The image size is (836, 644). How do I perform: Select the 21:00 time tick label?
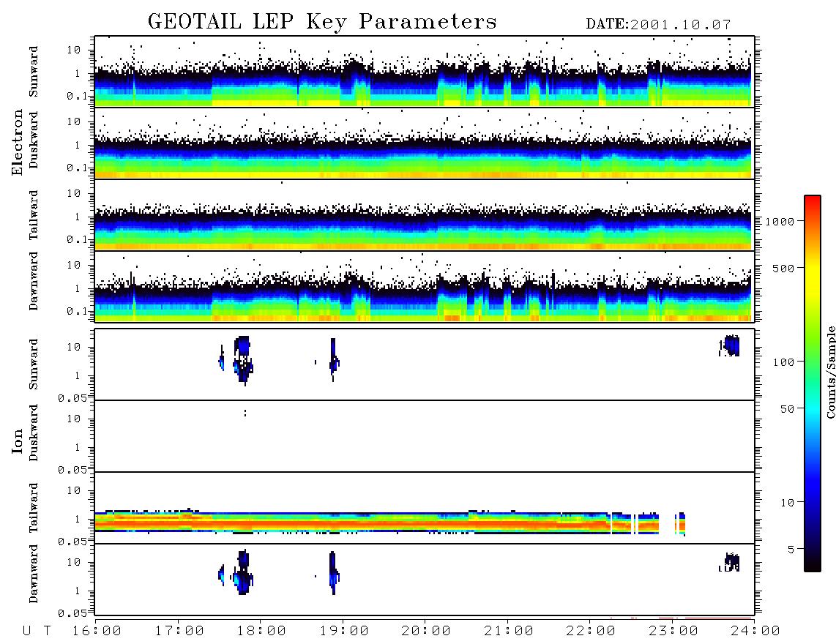tap(509, 632)
